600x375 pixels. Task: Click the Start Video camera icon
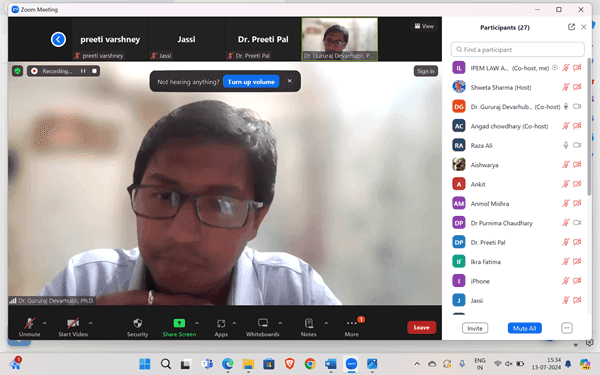point(73,323)
